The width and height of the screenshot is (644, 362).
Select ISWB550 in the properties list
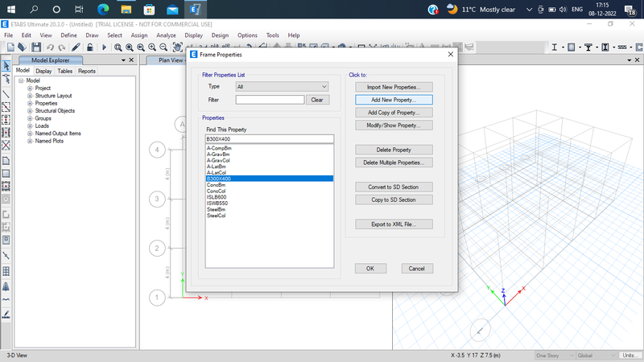click(269, 204)
